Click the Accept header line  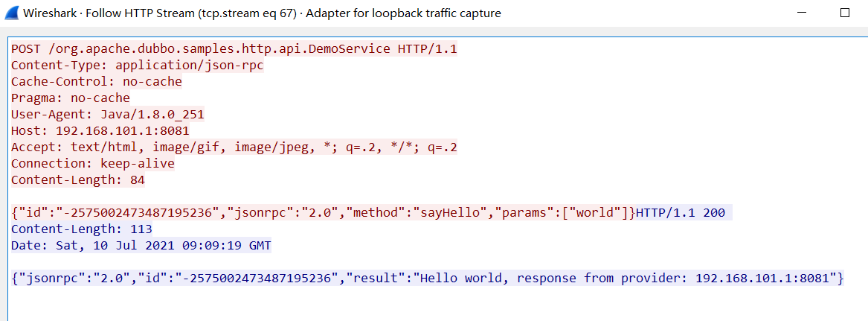click(x=234, y=147)
